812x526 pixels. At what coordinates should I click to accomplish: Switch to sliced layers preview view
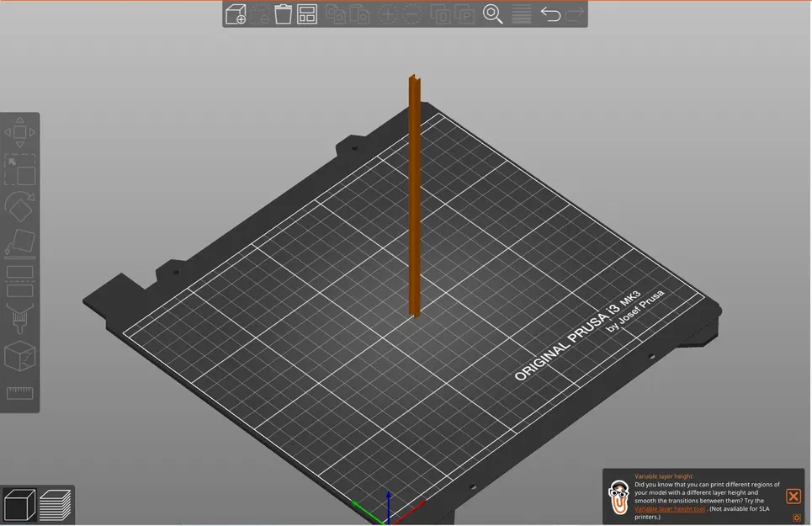pos(55,504)
